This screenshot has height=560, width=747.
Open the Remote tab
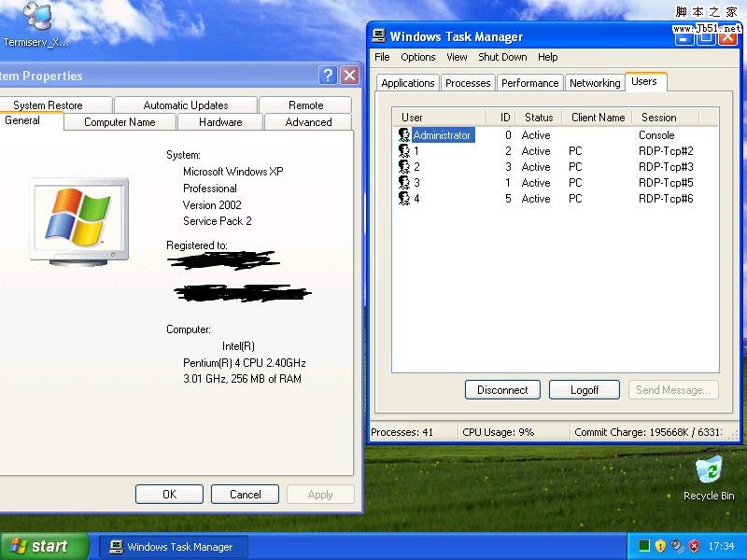point(305,105)
